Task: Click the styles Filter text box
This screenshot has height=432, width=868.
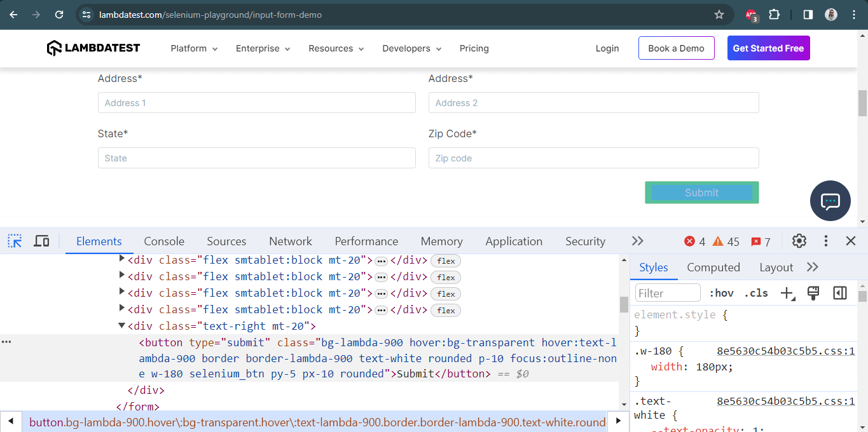Action: coord(667,293)
